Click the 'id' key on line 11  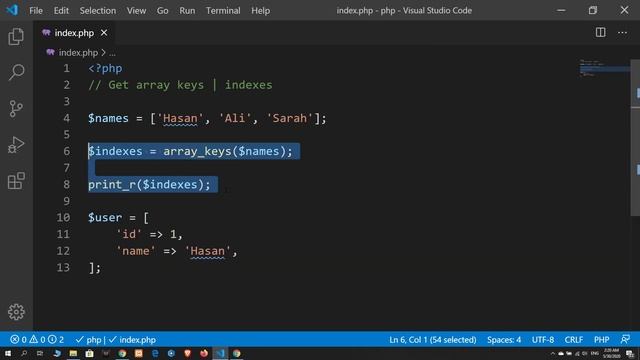[x=129, y=234]
